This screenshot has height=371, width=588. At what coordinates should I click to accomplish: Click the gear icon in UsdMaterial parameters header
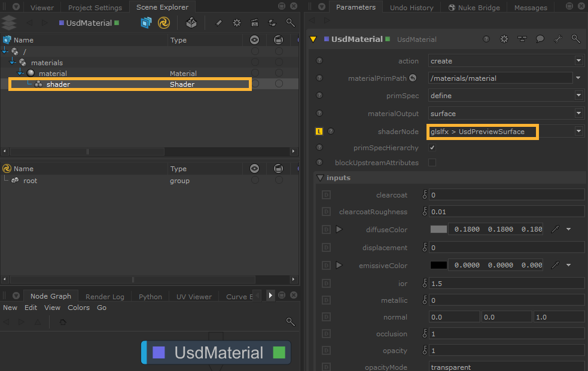(504, 39)
